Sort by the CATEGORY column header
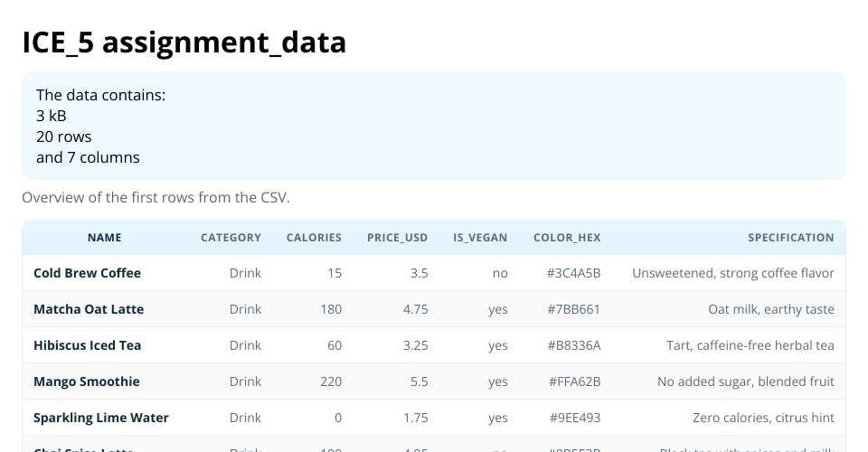Viewport: 868px width, 452px height. 231,238
